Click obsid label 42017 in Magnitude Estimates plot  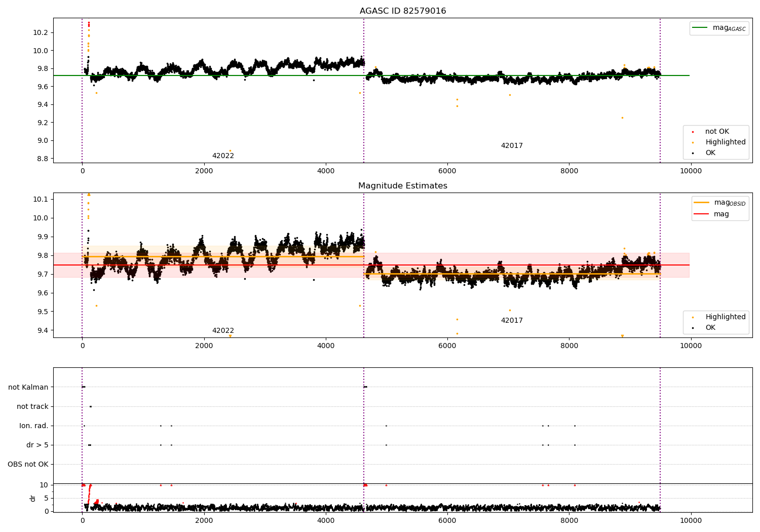[512, 321]
